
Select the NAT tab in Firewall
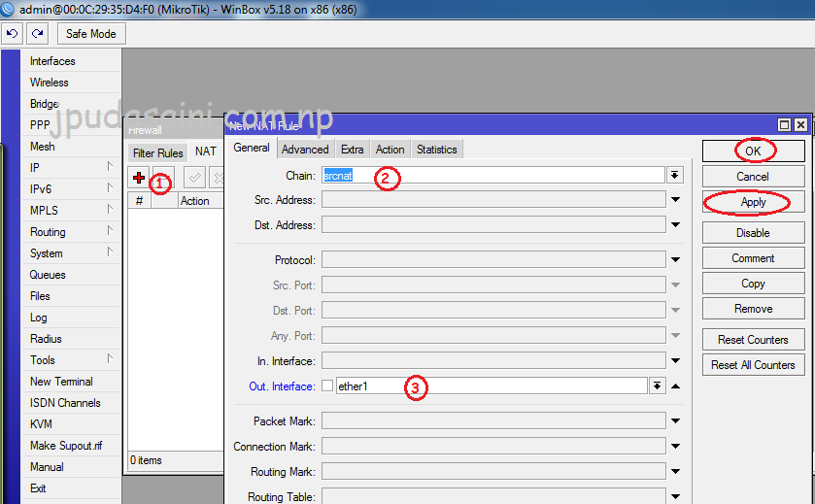tap(205, 151)
